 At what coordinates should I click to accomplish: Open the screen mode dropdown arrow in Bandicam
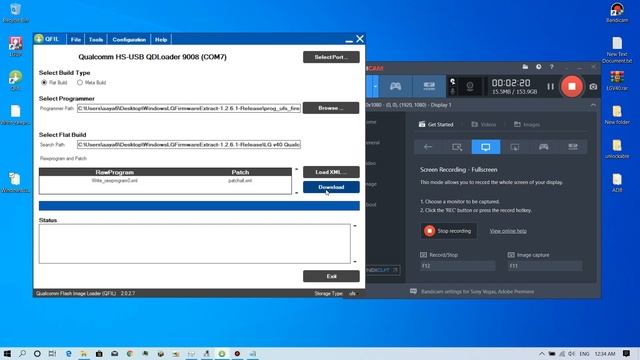375,86
